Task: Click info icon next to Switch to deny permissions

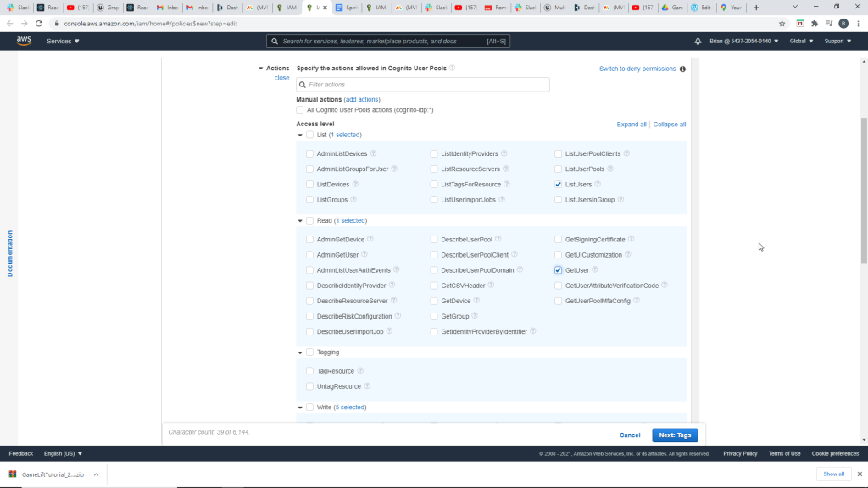Action: pyautogui.click(x=682, y=69)
